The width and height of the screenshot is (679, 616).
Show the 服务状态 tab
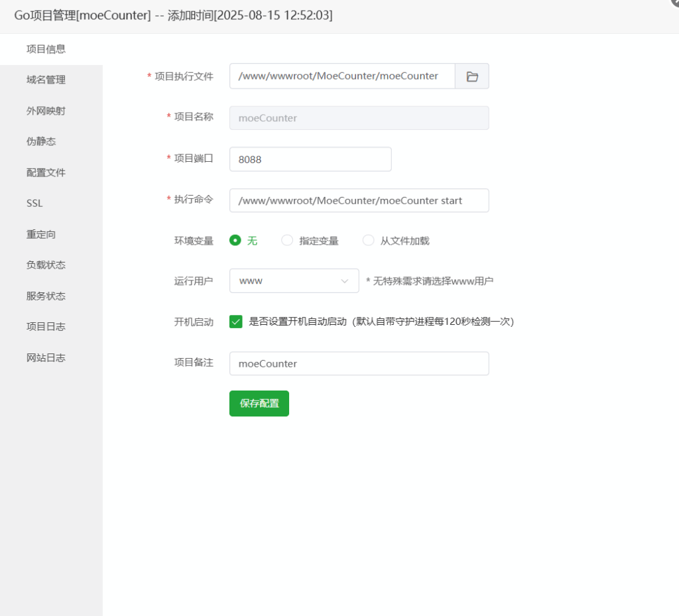click(46, 296)
